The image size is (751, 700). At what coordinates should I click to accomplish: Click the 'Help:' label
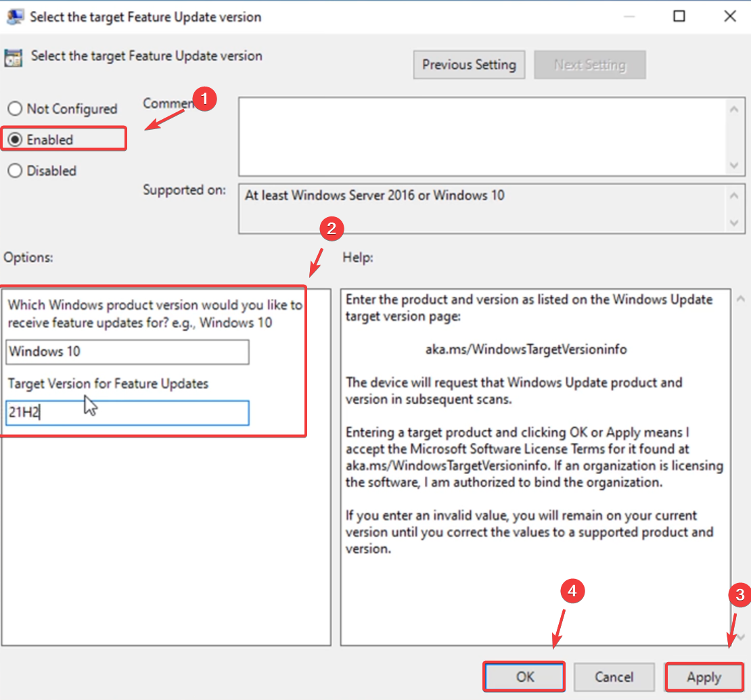[358, 257]
